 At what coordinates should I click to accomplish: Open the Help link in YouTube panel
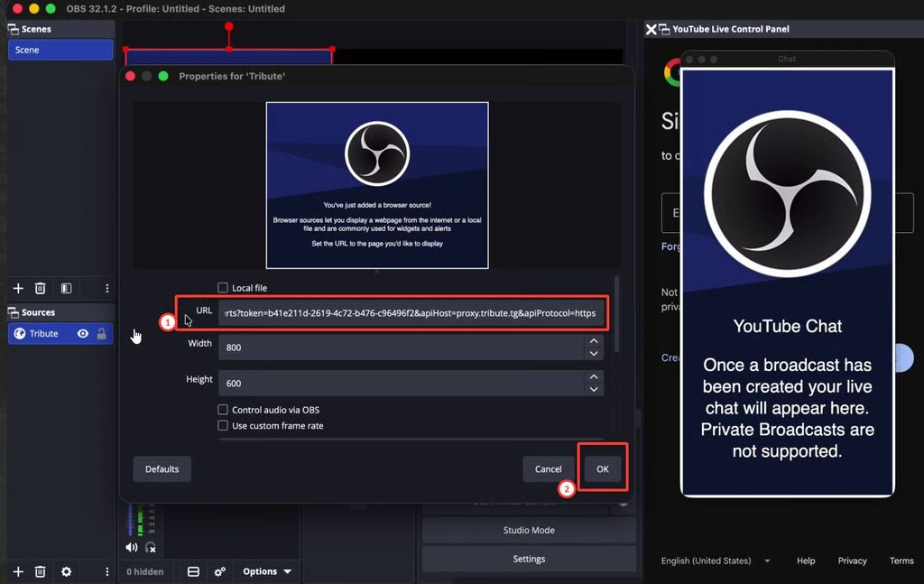[x=806, y=561]
